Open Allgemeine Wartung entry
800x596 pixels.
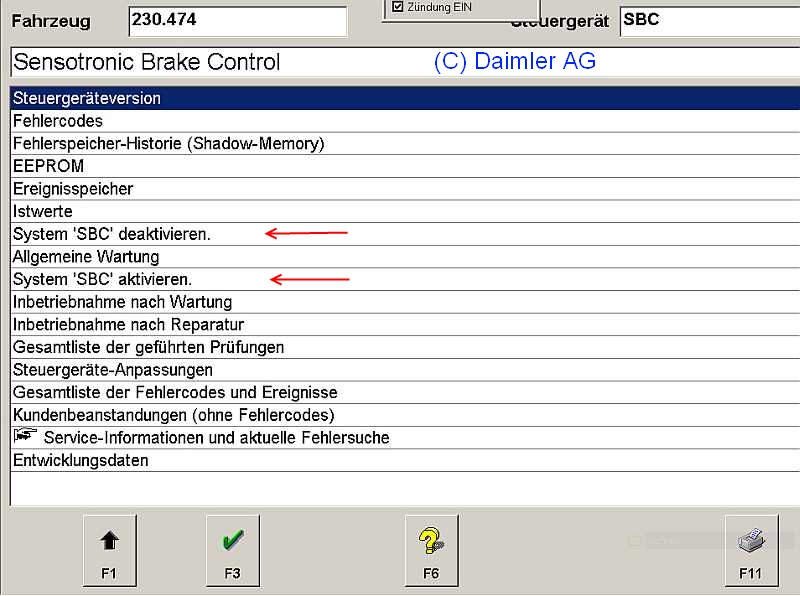[x=86, y=257]
